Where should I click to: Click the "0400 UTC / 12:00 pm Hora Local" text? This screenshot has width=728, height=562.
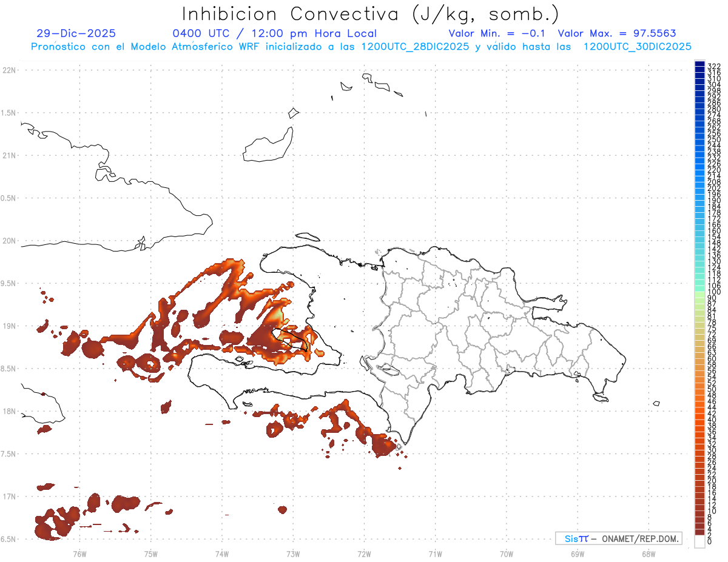tap(274, 34)
